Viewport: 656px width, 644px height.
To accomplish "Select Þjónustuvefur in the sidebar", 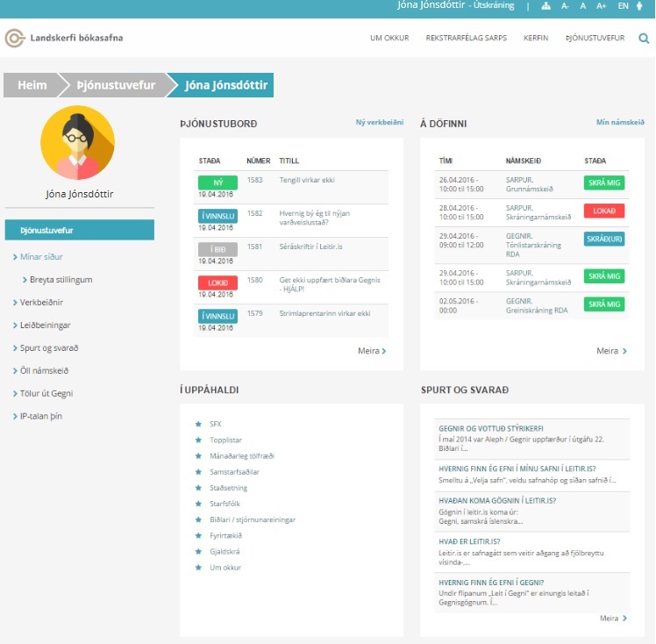I will [80, 230].
